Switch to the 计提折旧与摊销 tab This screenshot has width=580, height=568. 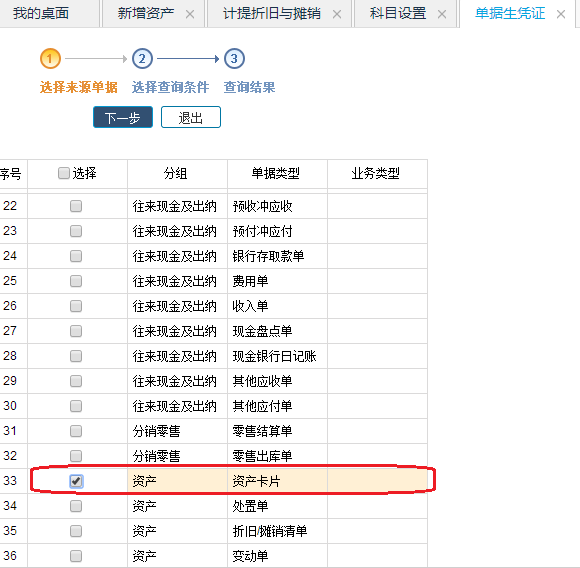[272, 13]
